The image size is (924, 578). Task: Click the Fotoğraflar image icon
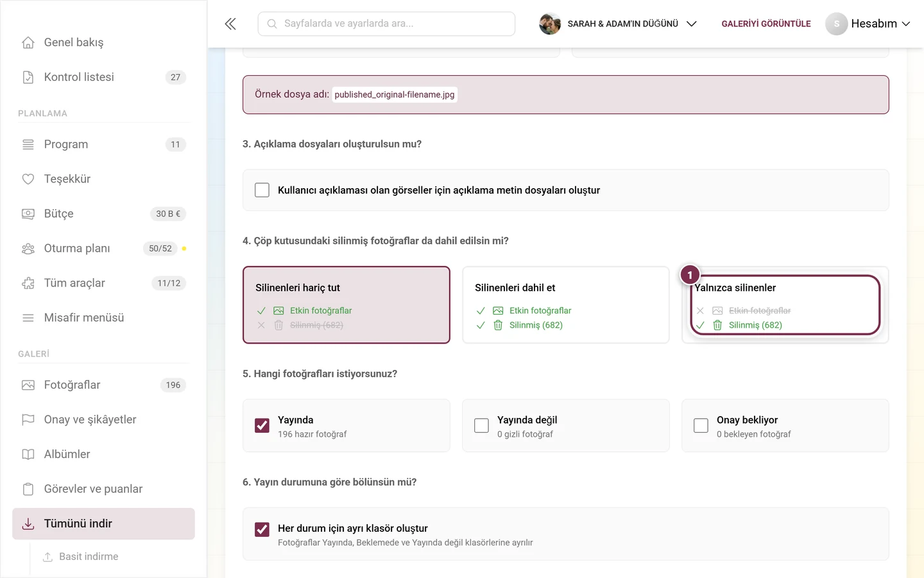click(28, 385)
